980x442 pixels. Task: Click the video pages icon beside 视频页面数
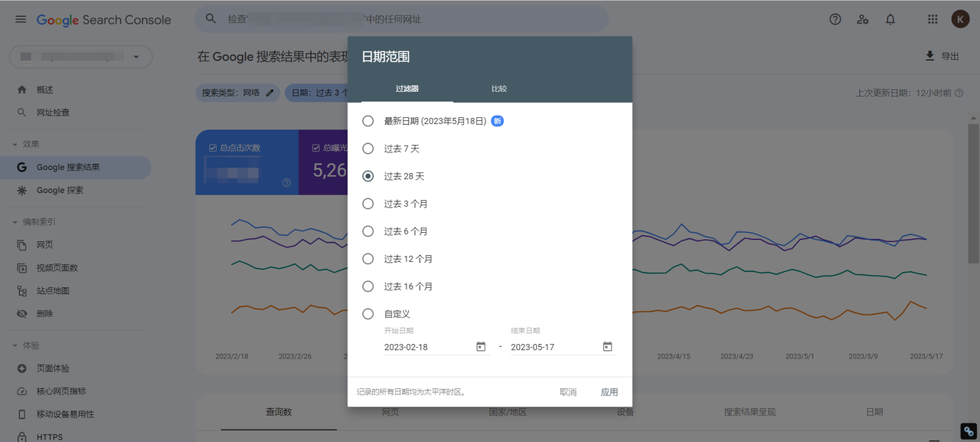(21, 268)
